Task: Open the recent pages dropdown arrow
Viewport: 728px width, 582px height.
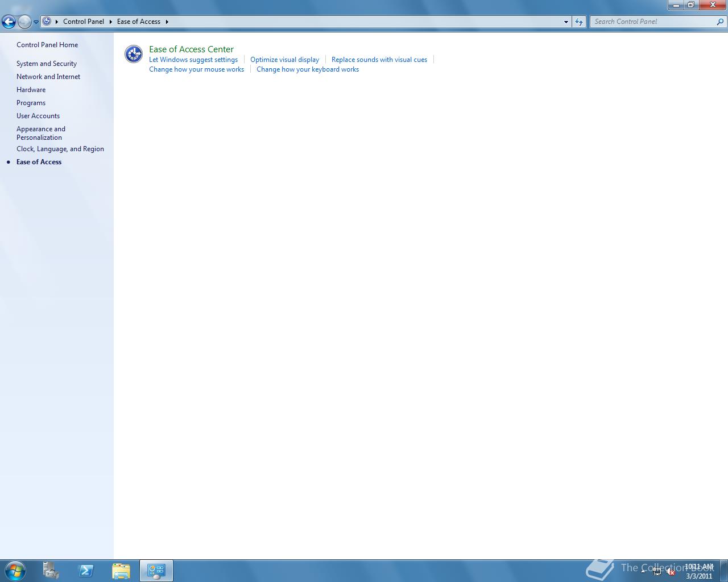Action: tap(36, 22)
